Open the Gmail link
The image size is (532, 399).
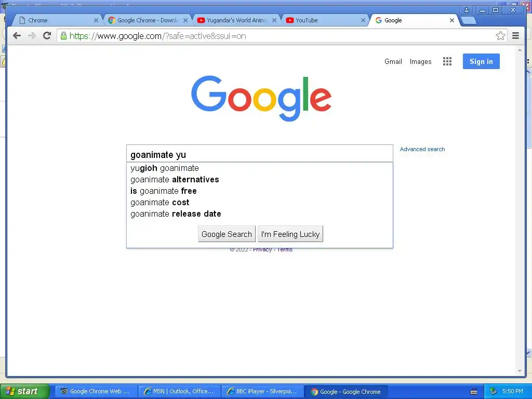[x=393, y=61]
